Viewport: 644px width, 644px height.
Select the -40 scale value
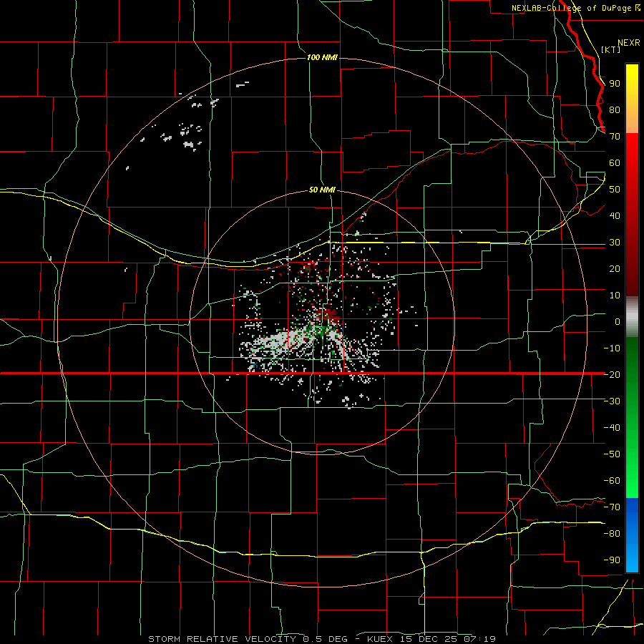612,428
